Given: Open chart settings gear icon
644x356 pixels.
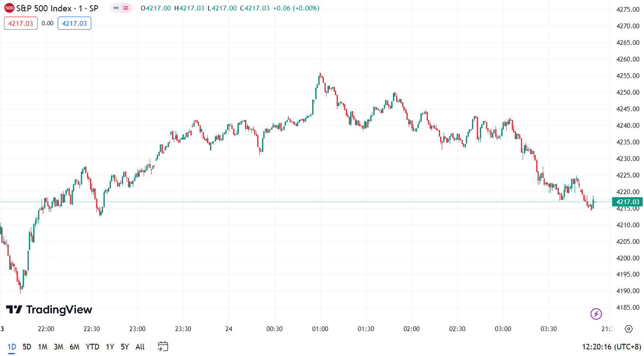Looking at the screenshot, I should tap(628, 329).
